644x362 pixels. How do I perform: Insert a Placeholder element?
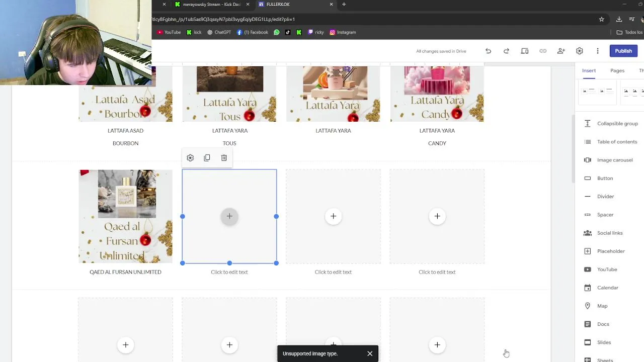604,251
